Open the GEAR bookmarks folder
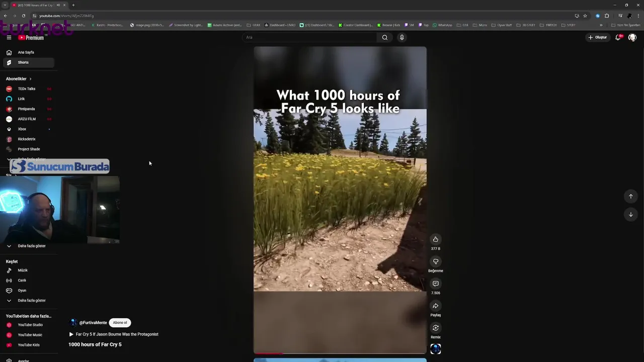 point(254,25)
